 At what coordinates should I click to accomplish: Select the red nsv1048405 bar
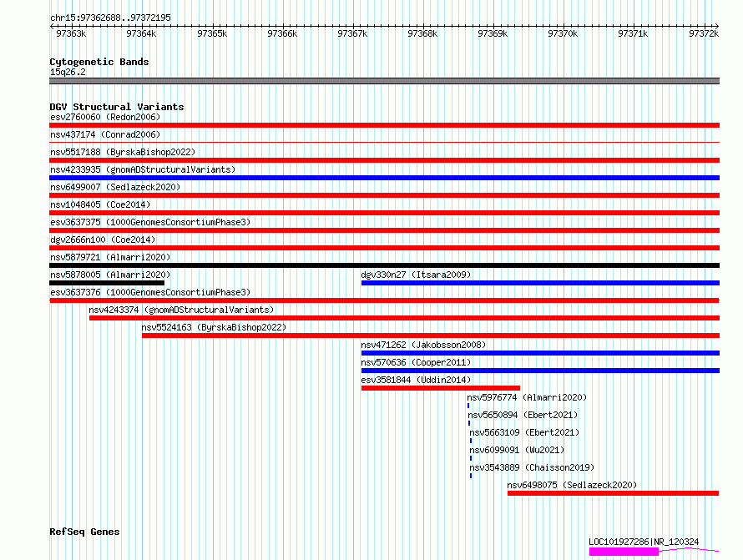click(x=384, y=213)
